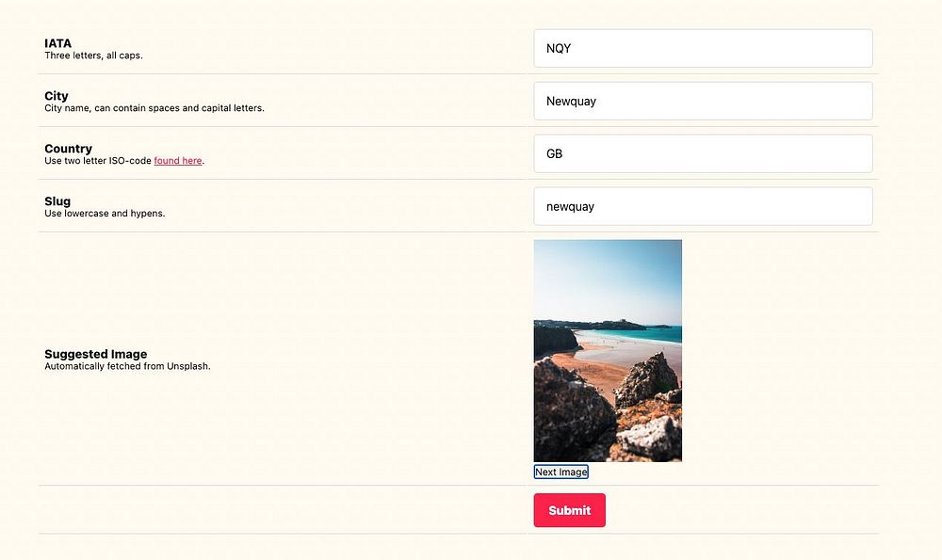Open the 'found here' ISO-code link
This screenshot has width=942, height=560.
178,161
